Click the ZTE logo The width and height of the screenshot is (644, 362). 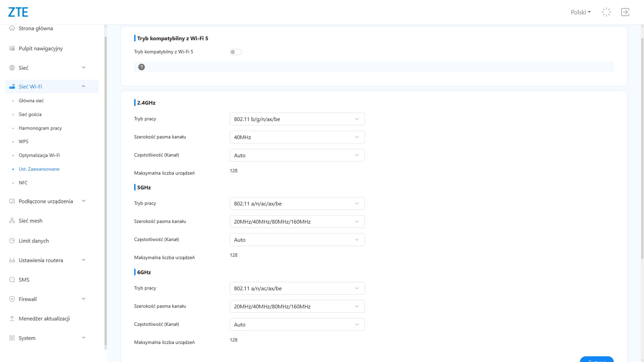point(18,12)
